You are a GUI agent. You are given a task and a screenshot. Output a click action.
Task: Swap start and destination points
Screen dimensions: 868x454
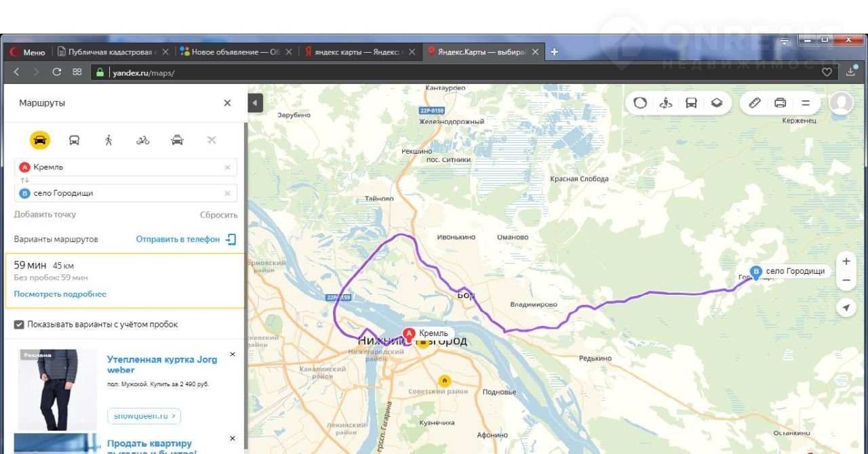(24, 180)
